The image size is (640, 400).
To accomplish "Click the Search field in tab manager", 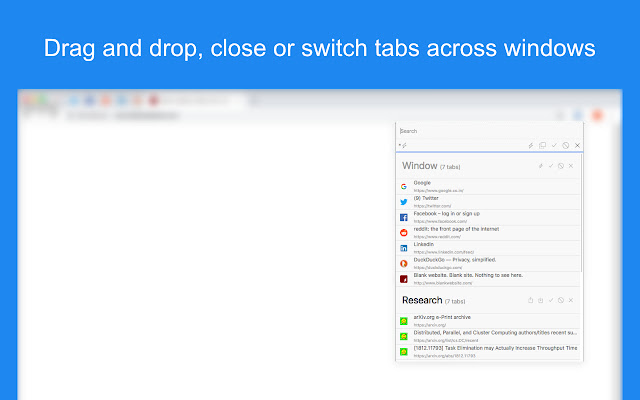I will (489, 131).
